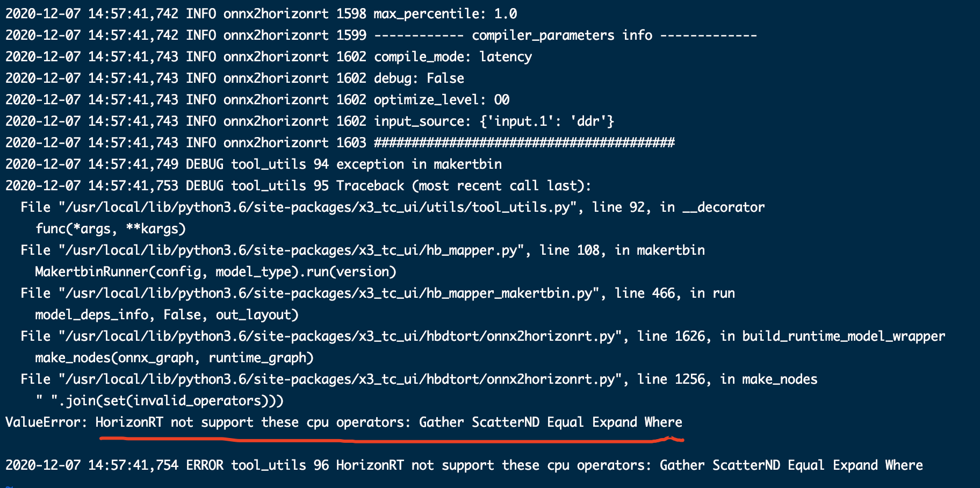The width and height of the screenshot is (980, 488).
Task: Click the ERROR level label in last line
Action: click(x=204, y=465)
